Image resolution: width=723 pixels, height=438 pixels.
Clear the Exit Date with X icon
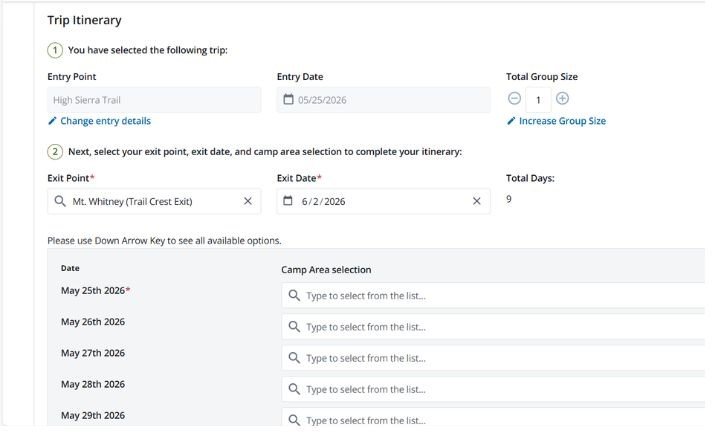pyautogui.click(x=477, y=201)
